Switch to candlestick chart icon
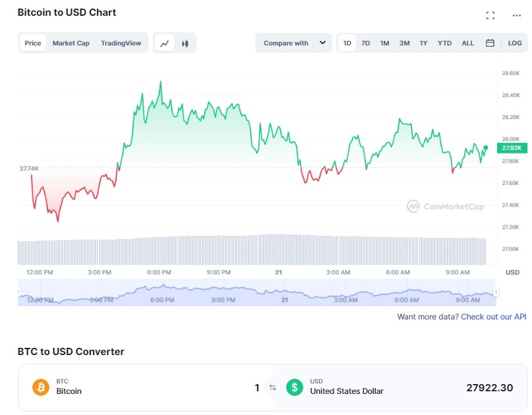The image size is (532, 415). [x=185, y=43]
